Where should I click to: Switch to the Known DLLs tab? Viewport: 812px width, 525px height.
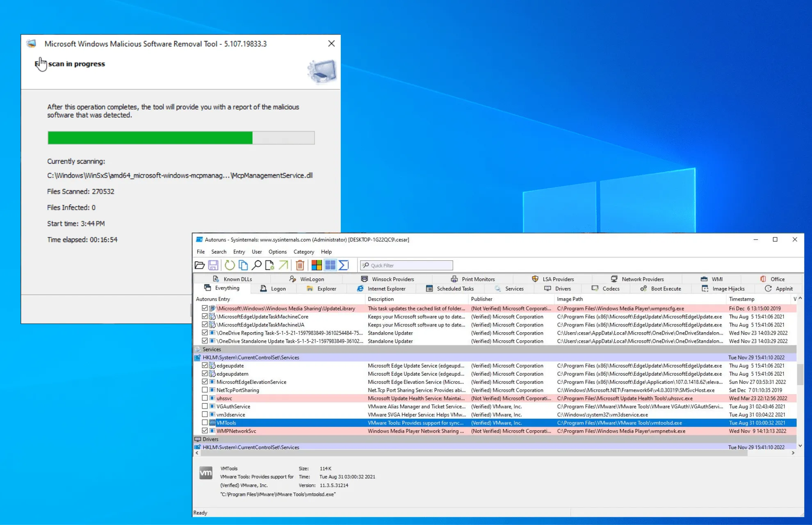(x=232, y=279)
